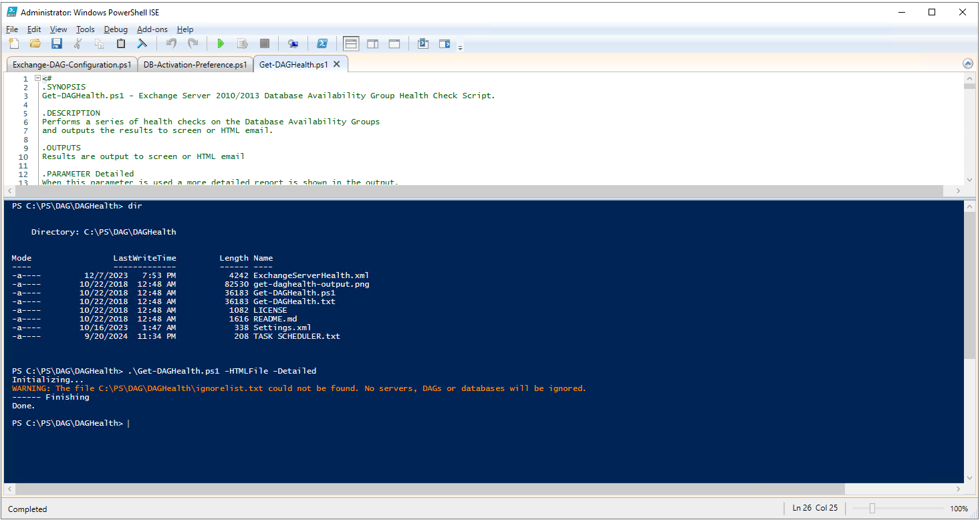The height and width of the screenshot is (520, 980).
Task: Click the script editor scroll up arrow
Action: (x=969, y=78)
